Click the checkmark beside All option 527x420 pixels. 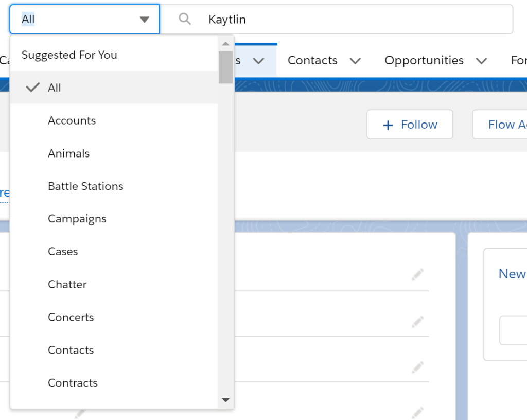[33, 87]
